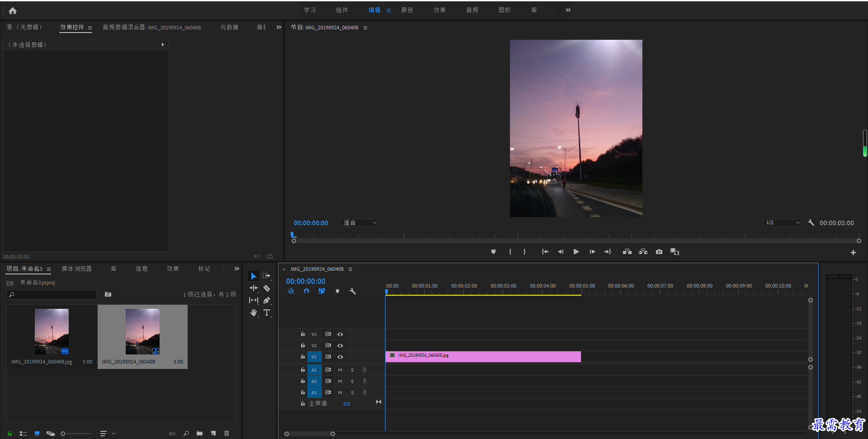The width and height of the screenshot is (868, 439).
Task: Switch project panel to icon view
Action: (37, 434)
